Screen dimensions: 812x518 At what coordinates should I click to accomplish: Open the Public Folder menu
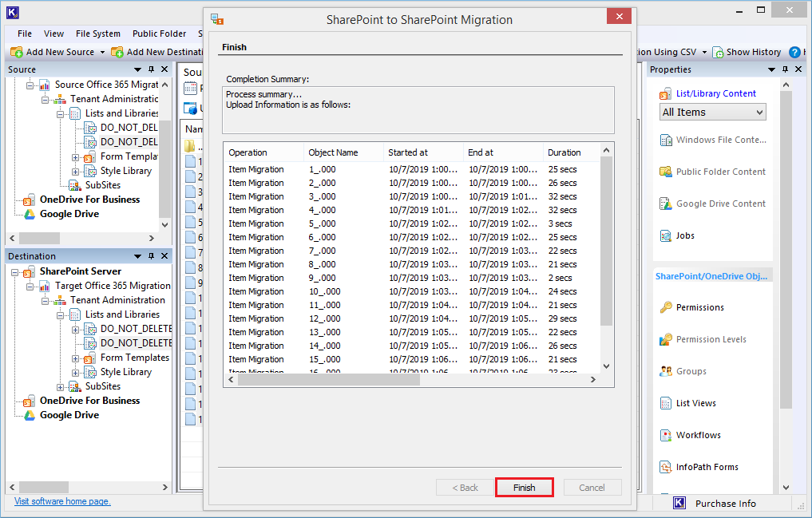pyautogui.click(x=159, y=34)
